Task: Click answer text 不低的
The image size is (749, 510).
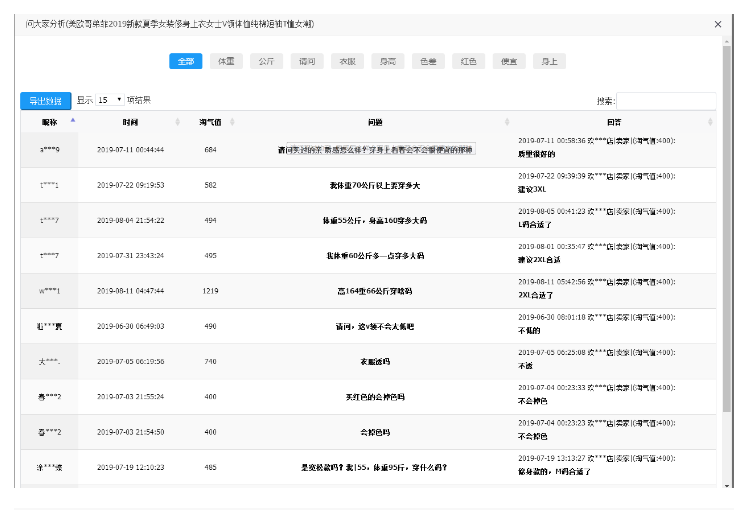Action: 529,330
